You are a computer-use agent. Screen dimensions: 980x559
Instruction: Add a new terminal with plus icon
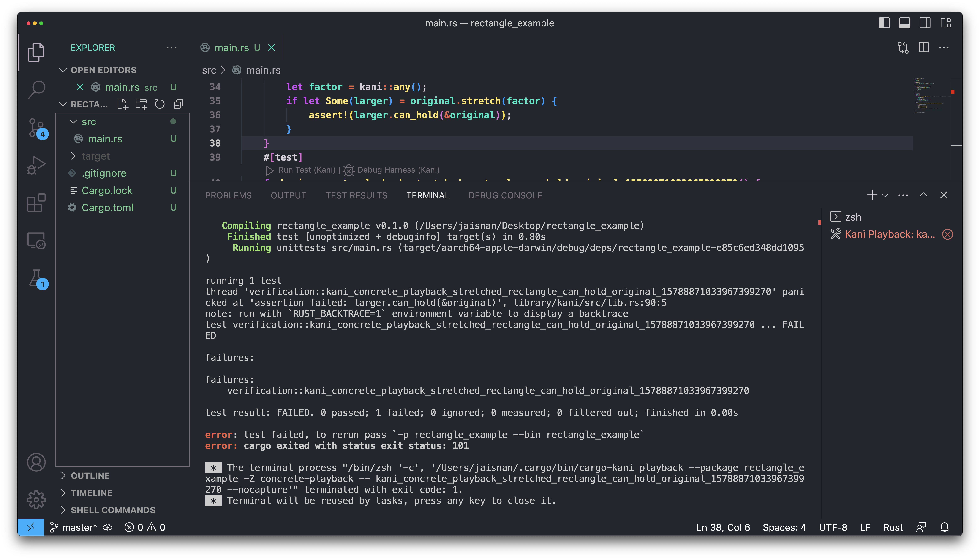[872, 195]
